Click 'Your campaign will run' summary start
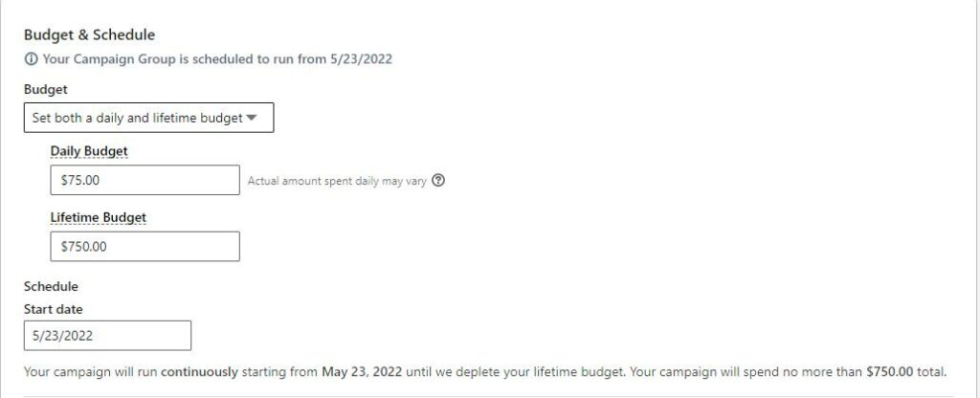The height and width of the screenshot is (398, 980). click(x=91, y=372)
